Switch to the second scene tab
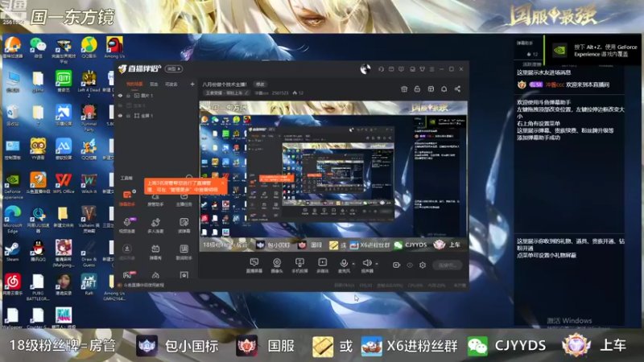Screen dimensions: 644x362 pyautogui.click(x=154, y=84)
